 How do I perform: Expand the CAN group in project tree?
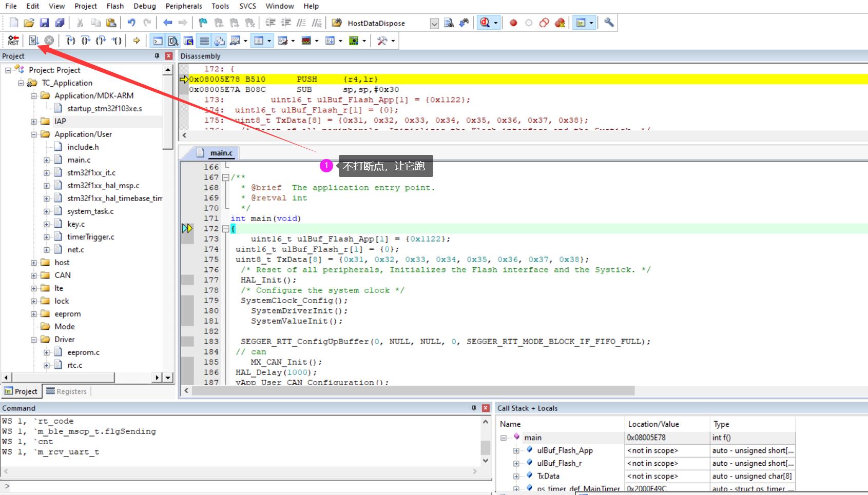click(34, 275)
